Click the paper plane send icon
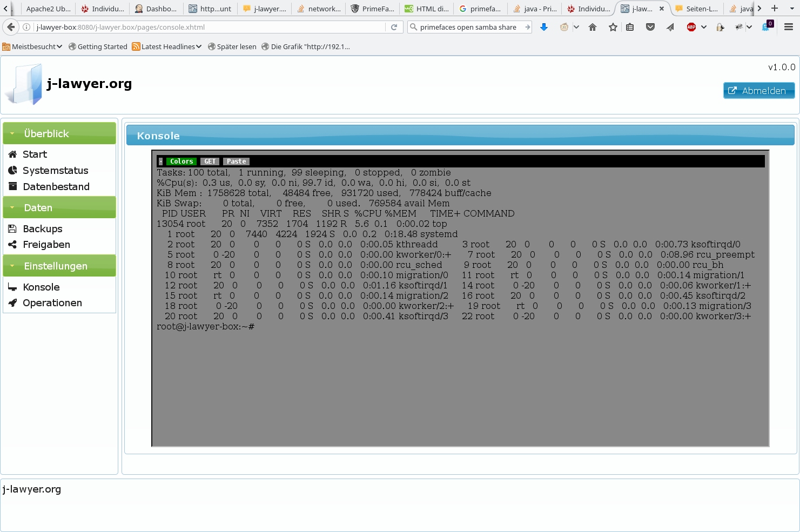The image size is (800, 532). (x=670, y=27)
